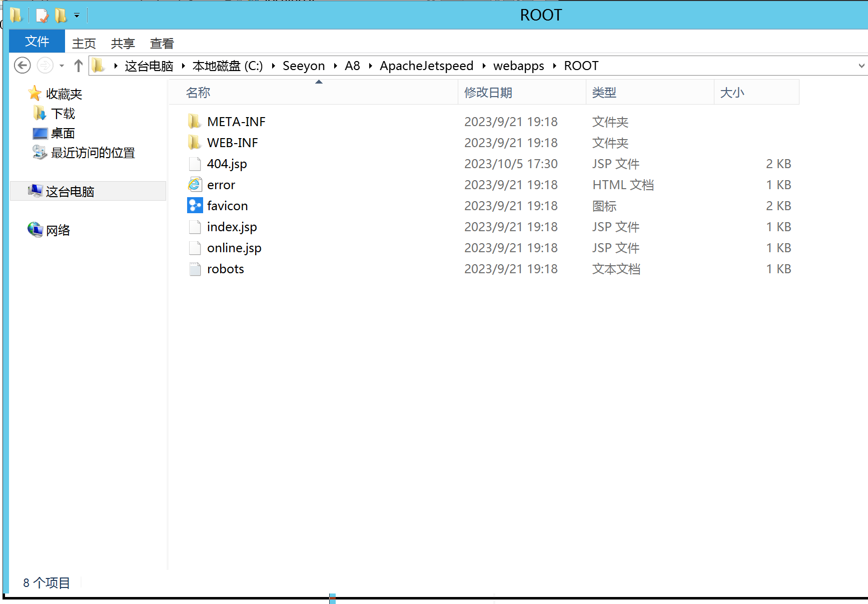The image size is (868, 604).
Task: Expand the address bar history dropdown
Action: click(861, 66)
